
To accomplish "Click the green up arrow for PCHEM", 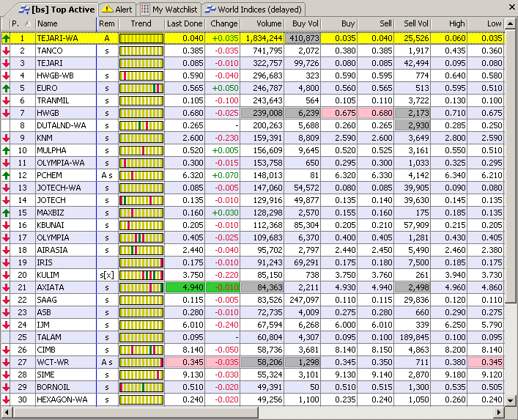I will pyautogui.click(x=6, y=175).
